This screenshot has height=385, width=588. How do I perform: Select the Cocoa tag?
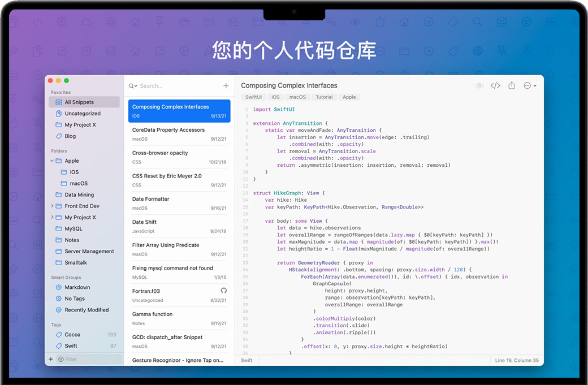(84, 334)
